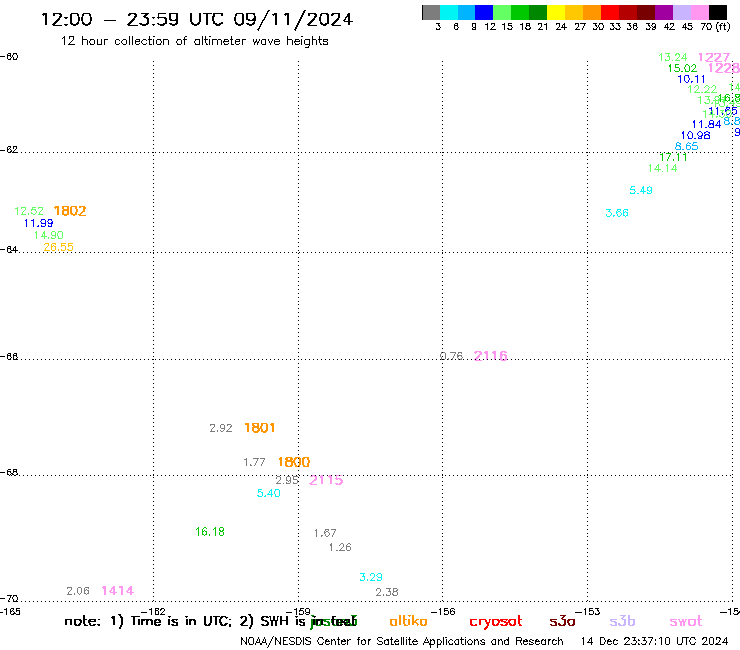Screen dimensions: 740x650
Task: Click the orange swatch in the color scale
Action: (591, 12)
